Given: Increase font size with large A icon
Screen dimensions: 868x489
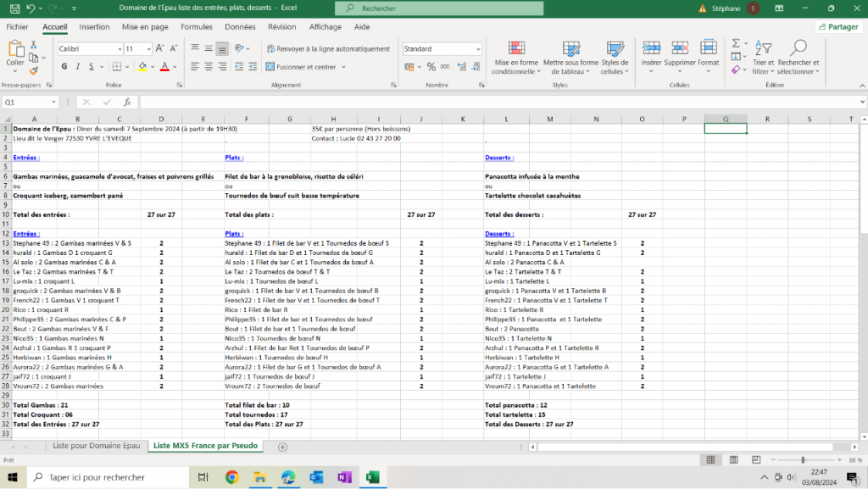Looking at the screenshot, I should (x=160, y=48).
